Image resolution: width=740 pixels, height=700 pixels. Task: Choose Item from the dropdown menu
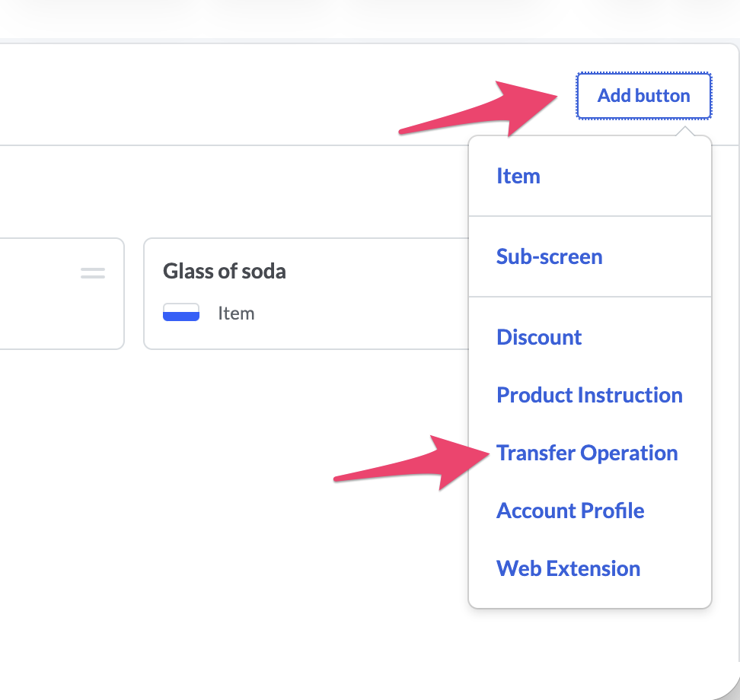(518, 176)
